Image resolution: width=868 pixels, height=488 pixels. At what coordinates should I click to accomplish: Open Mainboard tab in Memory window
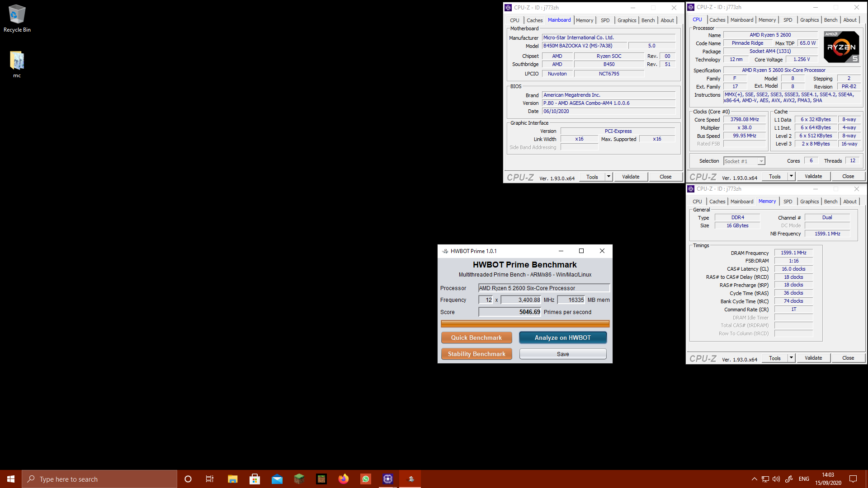pos(742,202)
